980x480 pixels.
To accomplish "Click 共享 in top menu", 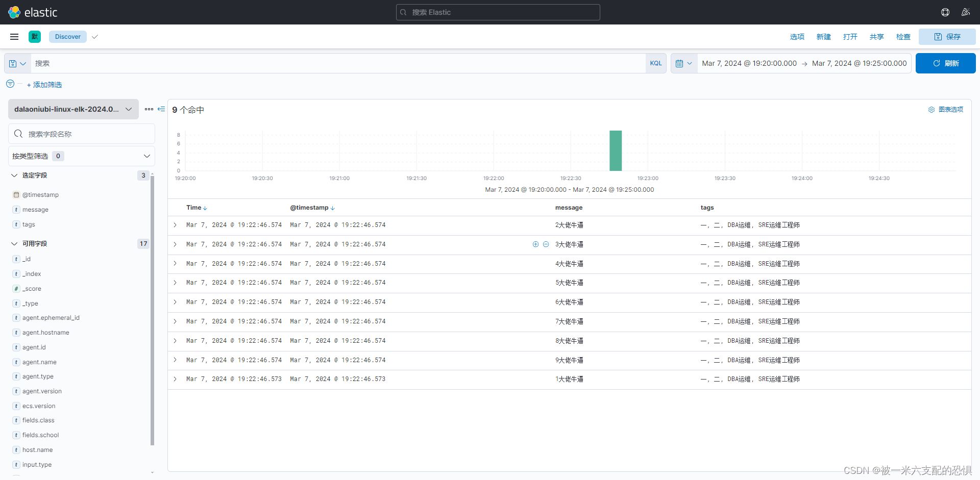I will pos(876,37).
